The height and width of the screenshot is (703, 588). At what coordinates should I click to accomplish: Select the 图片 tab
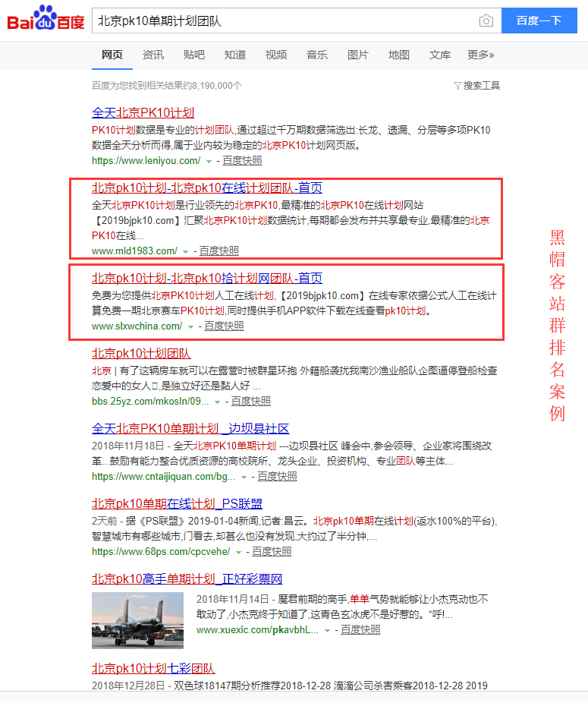(x=358, y=55)
